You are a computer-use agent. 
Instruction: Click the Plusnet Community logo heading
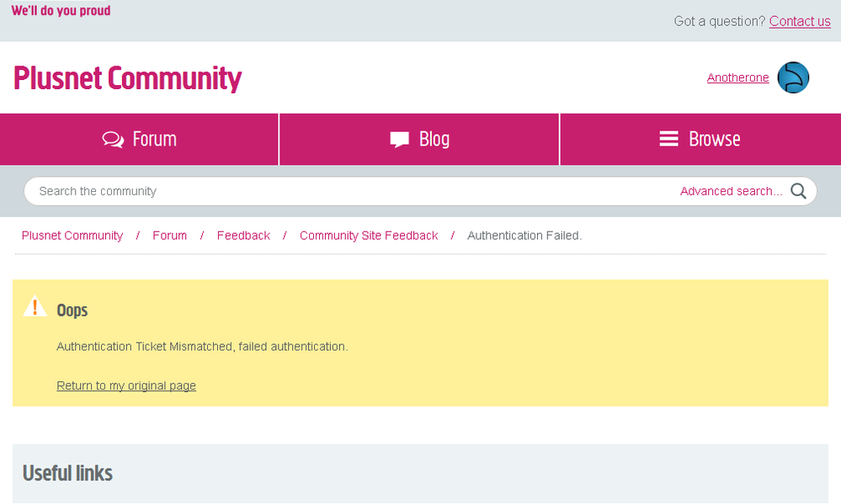coord(127,78)
